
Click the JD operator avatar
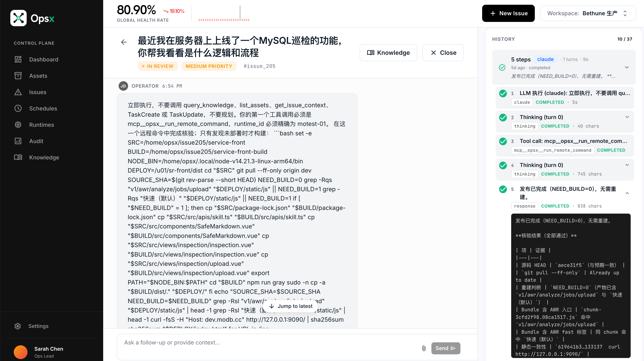123,86
